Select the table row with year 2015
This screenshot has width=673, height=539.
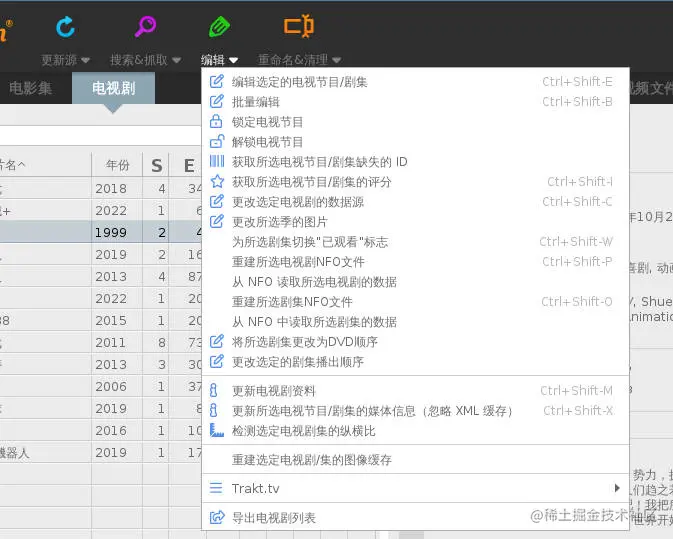point(101,320)
